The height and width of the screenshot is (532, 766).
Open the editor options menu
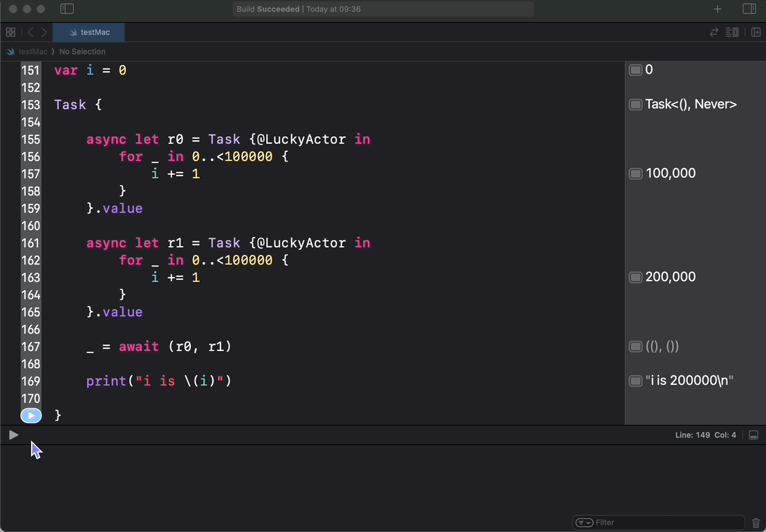pyautogui.click(x=732, y=32)
